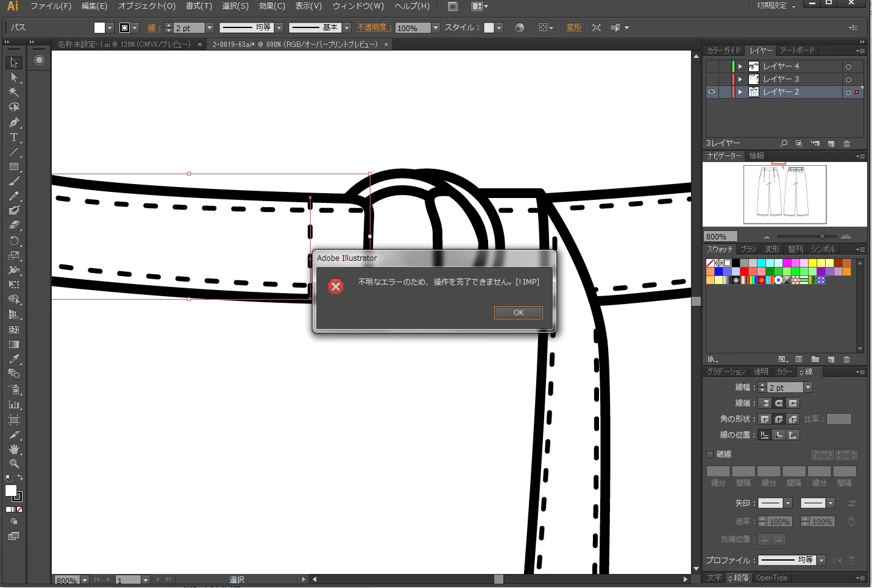Select the Line Segment tool
This screenshot has height=588, width=872.
point(14,152)
